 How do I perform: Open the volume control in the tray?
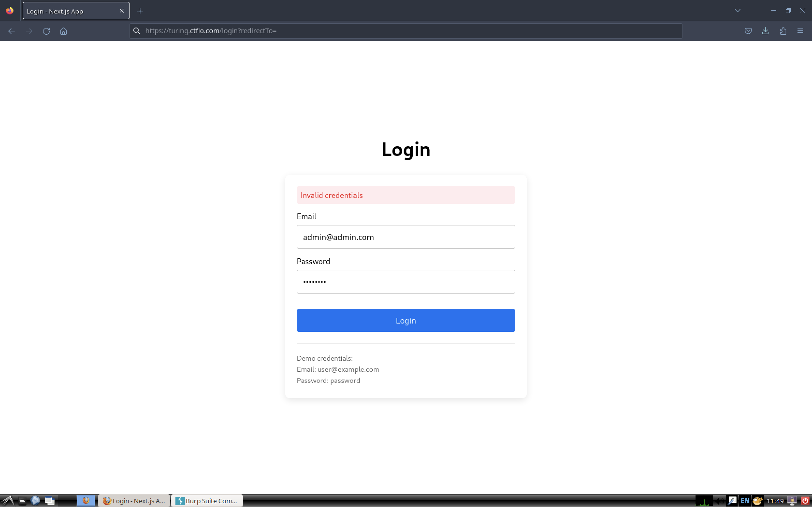(719, 501)
